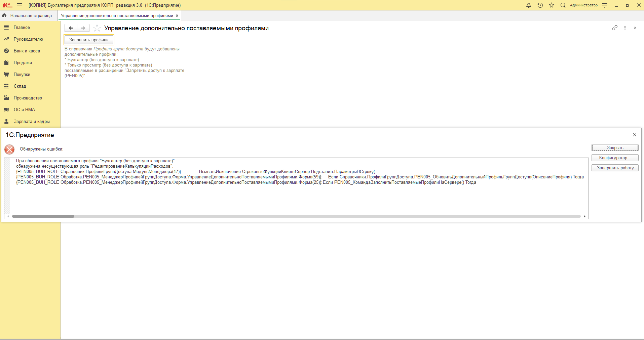This screenshot has height=340, width=644.
Task: Open form's more options menu
Action: point(625,28)
